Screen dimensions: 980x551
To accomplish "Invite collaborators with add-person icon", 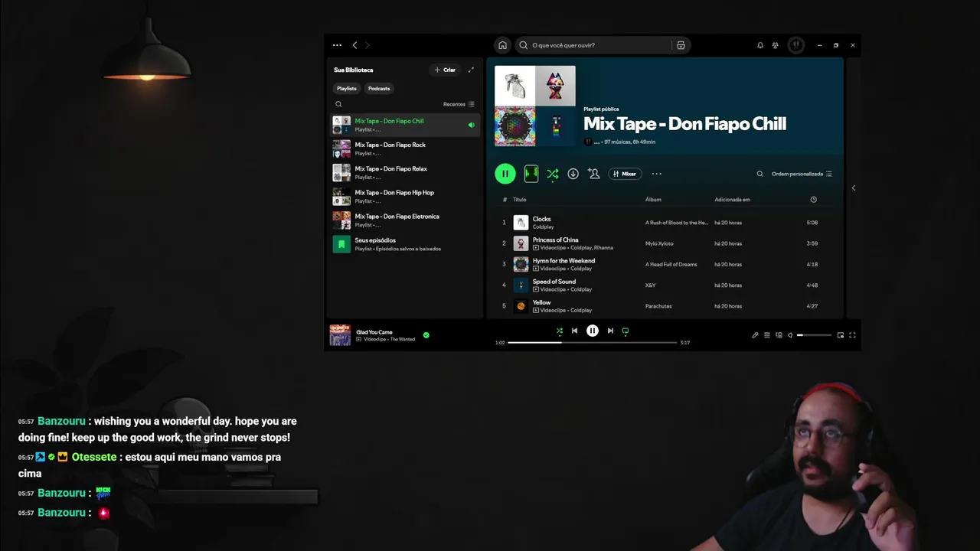I will 593,174.
